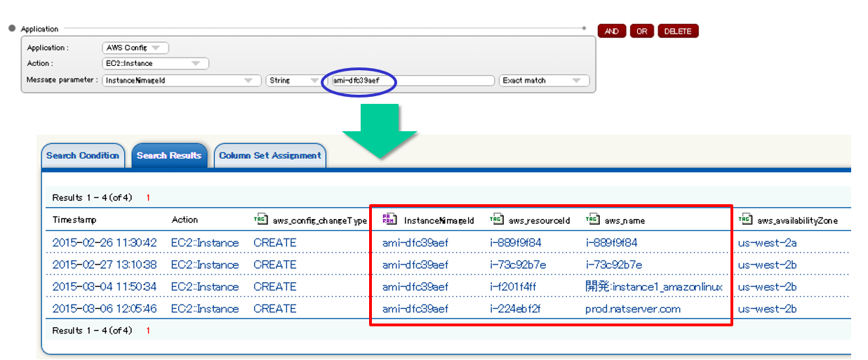Click resource ID i-73c92b7e in aws_resourceId column
This screenshot has width=868, height=360.
[518, 265]
